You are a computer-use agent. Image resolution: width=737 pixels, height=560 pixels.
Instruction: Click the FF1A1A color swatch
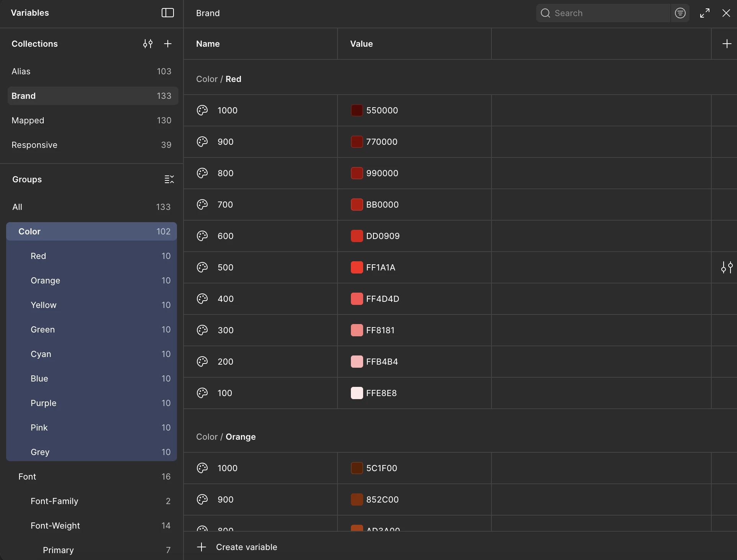[x=357, y=267]
